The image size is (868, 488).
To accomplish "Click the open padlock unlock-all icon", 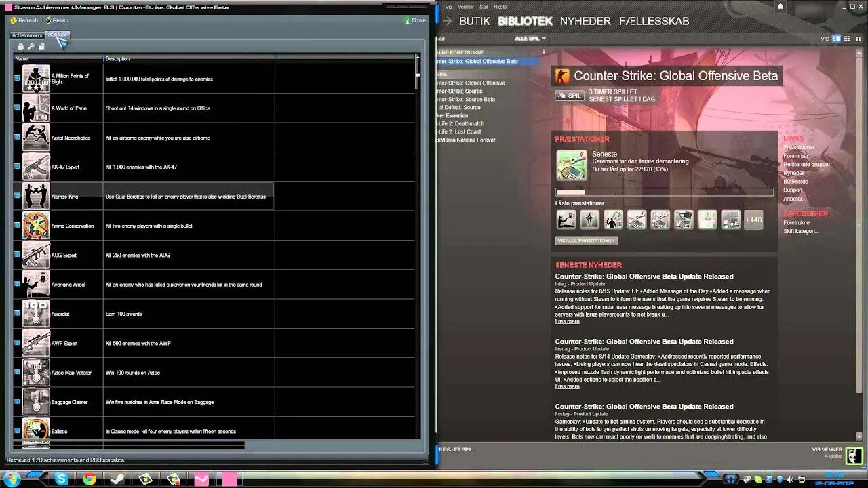I will [x=41, y=47].
